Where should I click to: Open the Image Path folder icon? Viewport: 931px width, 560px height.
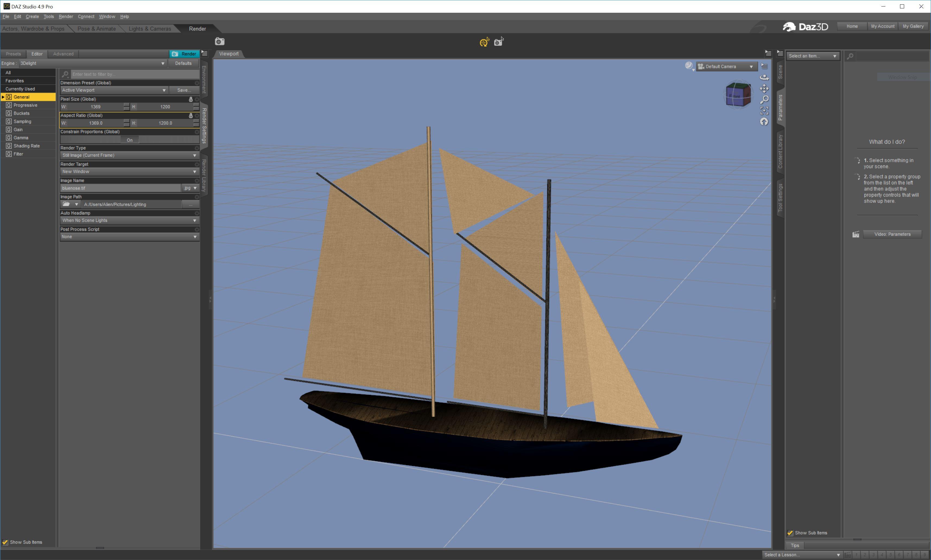tap(66, 204)
